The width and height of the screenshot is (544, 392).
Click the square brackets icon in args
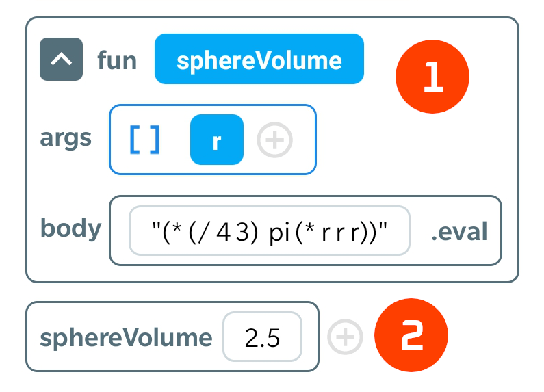pos(145,140)
